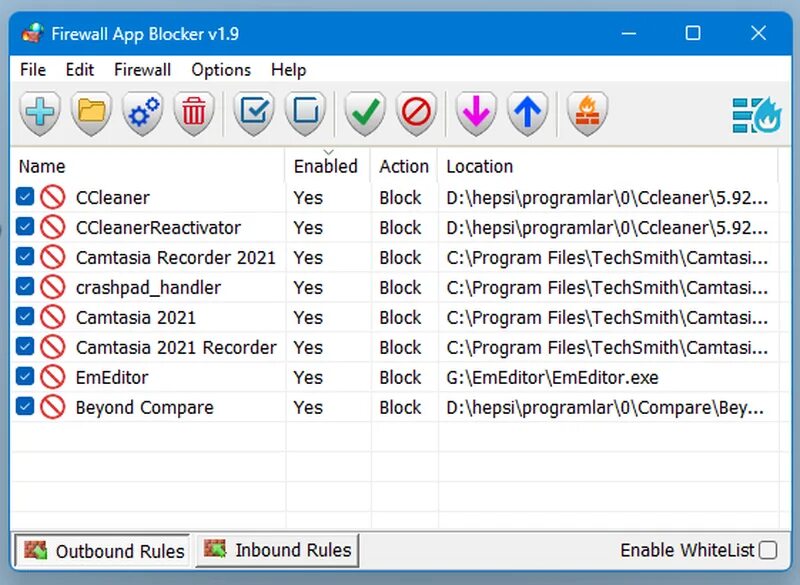The image size is (800, 585).
Task: Sort by the Name column header
Action: coord(147,166)
